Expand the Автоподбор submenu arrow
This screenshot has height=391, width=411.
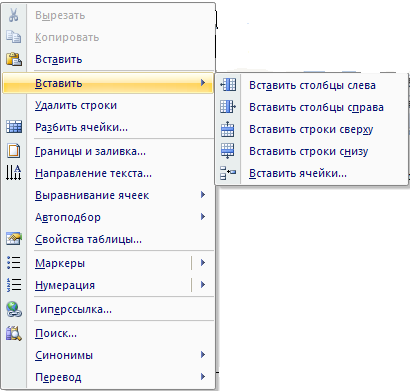tap(203, 217)
